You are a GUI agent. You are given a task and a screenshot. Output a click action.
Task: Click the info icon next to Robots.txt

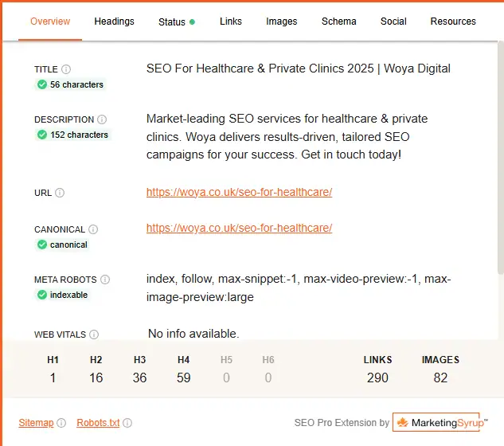click(x=127, y=423)
